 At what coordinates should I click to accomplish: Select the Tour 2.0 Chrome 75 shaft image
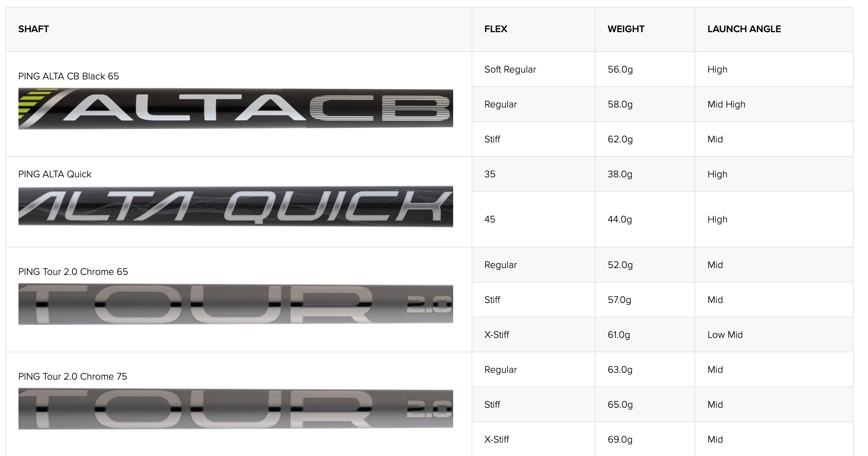click(236, 409)
